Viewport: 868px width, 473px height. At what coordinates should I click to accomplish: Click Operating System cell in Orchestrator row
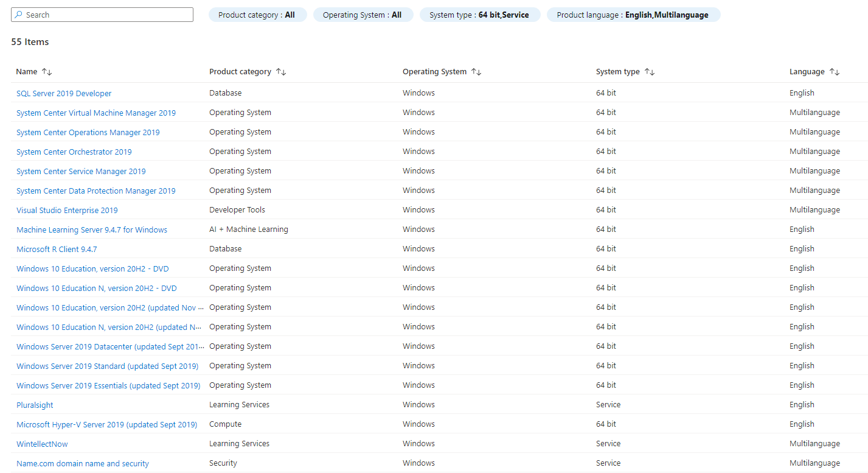point(240,152)
